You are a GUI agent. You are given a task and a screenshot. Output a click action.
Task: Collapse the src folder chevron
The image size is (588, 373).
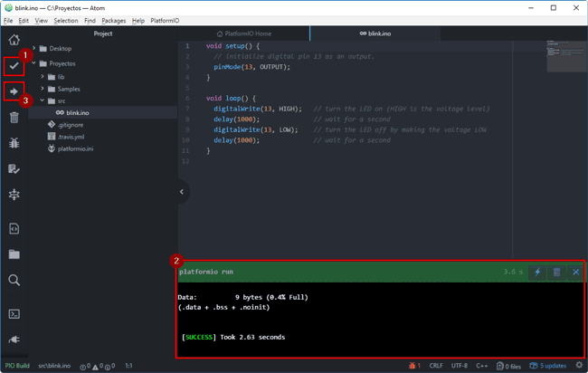[43, 100]
